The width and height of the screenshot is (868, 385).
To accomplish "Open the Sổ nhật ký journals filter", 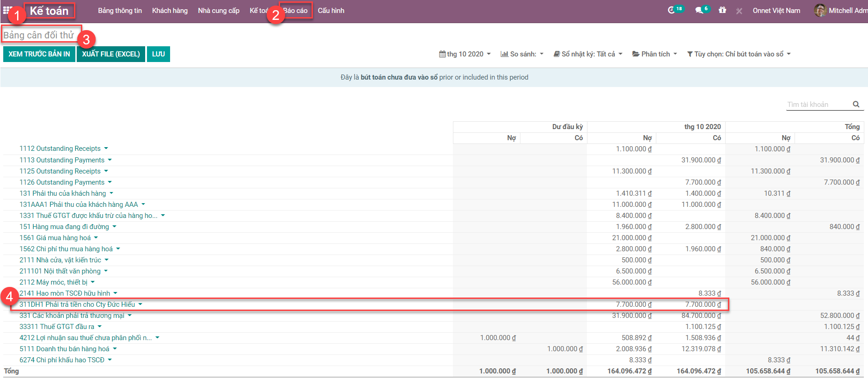I will click(x=588, y=54).
